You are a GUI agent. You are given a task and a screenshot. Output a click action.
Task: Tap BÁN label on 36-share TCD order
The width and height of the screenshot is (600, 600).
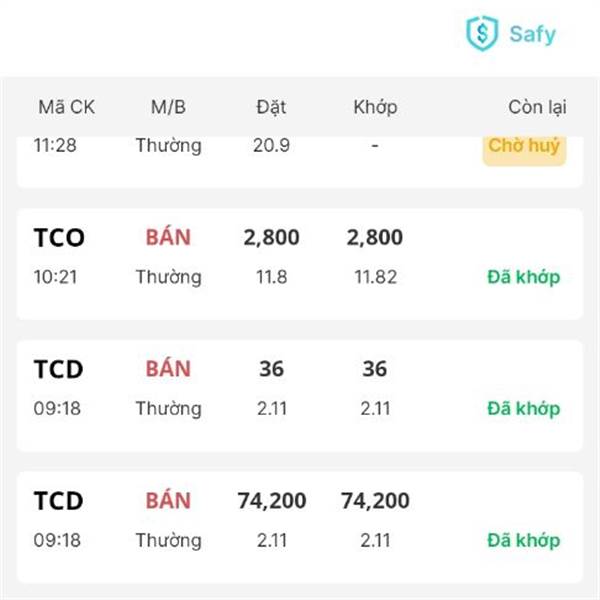tap(168, 369)
